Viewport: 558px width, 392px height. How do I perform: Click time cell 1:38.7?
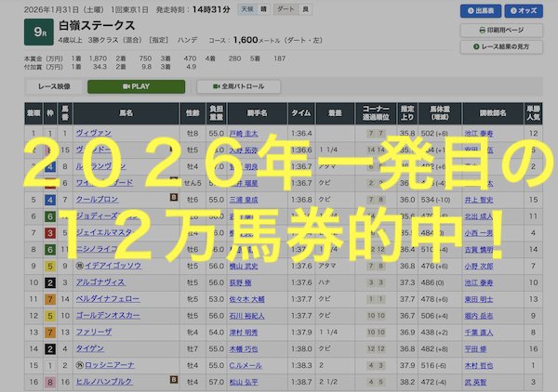tap(301, 382)
